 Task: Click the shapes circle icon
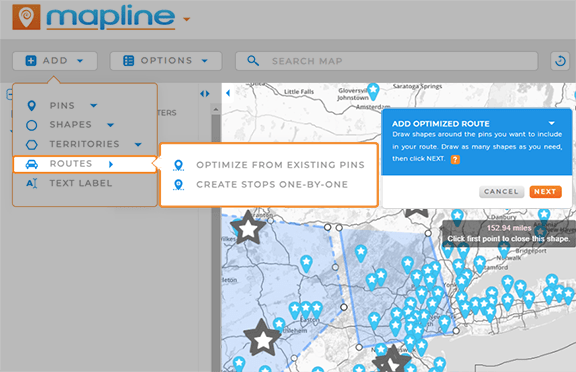[x=32, y=125]
